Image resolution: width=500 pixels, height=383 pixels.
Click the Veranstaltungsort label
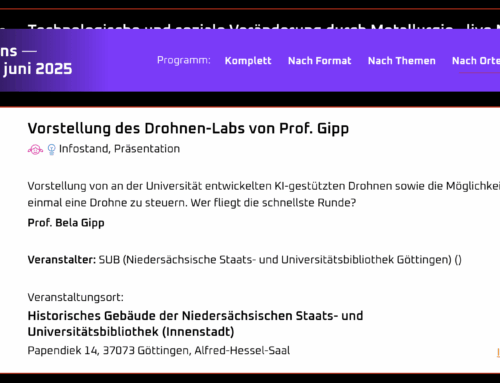click(75, 297)
